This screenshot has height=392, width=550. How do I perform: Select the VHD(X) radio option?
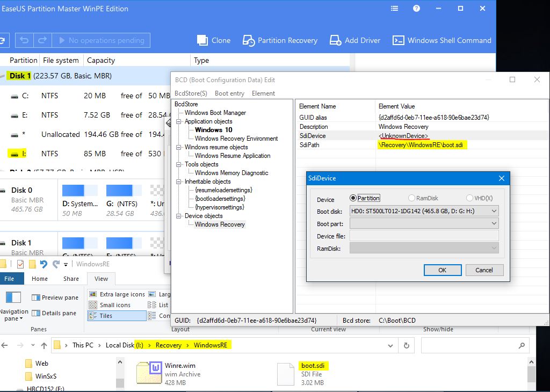469,198
